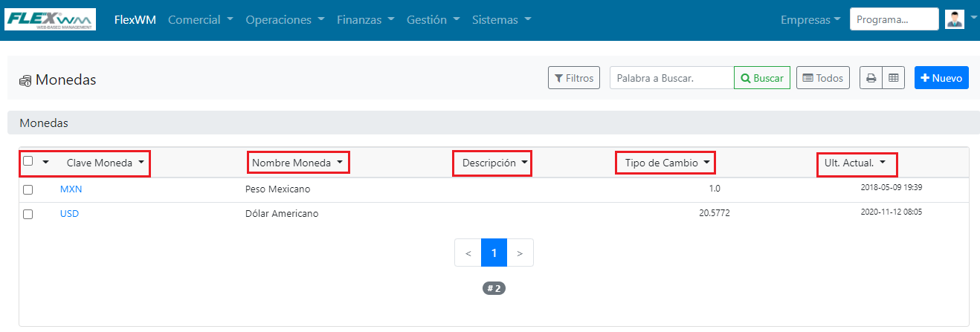This screenshot has height=332, width=980.
Task: Click the table grid export icon
Action: pyautogui.click(x=894, y=78)
